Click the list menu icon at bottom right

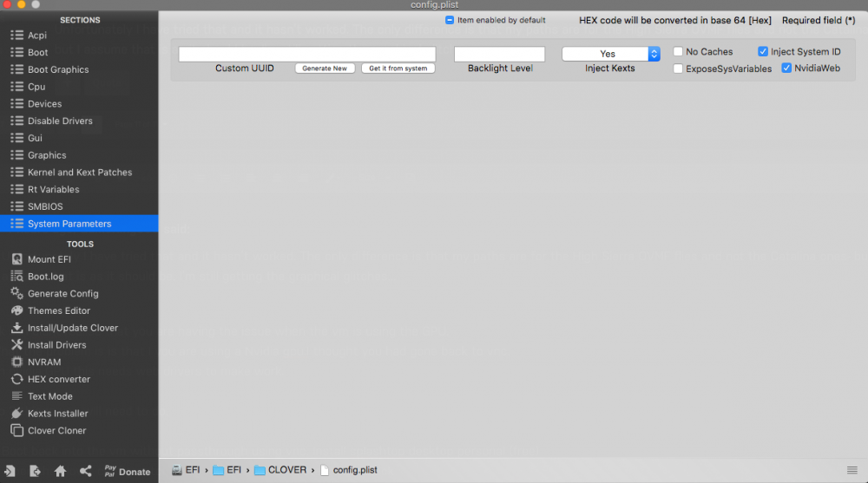(x=852, y=470)
